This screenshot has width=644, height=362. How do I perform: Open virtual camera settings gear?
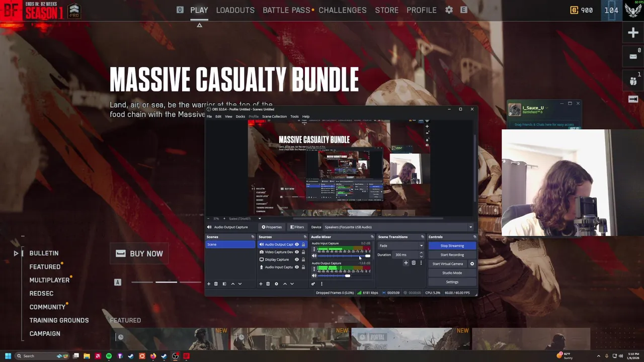[x=472, y=264]
